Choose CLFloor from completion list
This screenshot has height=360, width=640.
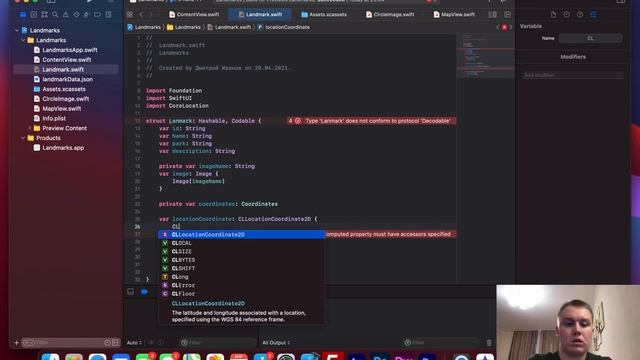click(x=242, y=293)
